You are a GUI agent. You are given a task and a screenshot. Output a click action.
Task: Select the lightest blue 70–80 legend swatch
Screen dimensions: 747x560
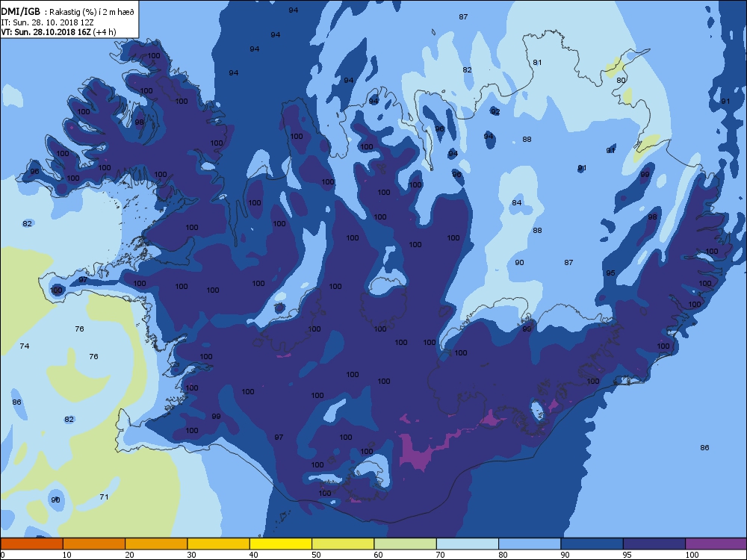click(x=468, y=544)
